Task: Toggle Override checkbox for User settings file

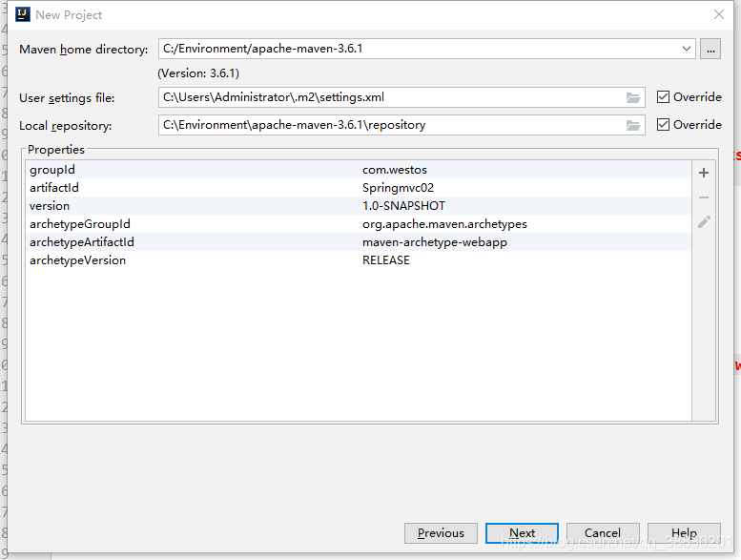Action: (x=663, y=97)
